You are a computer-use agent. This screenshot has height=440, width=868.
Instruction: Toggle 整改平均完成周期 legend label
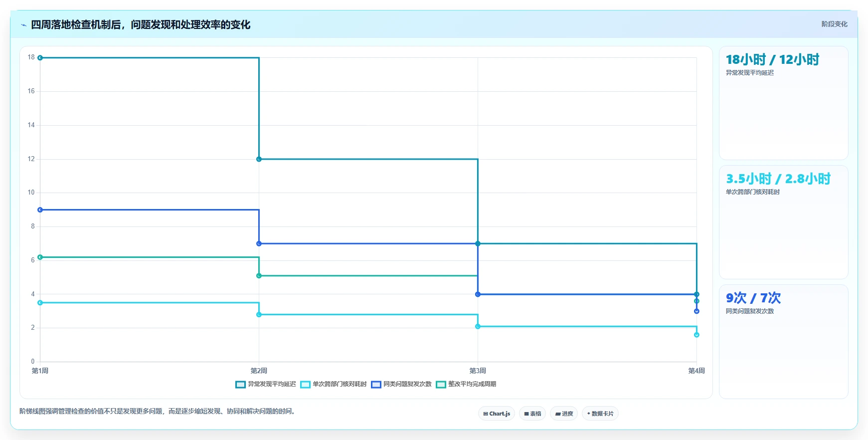tap(472, 384)
